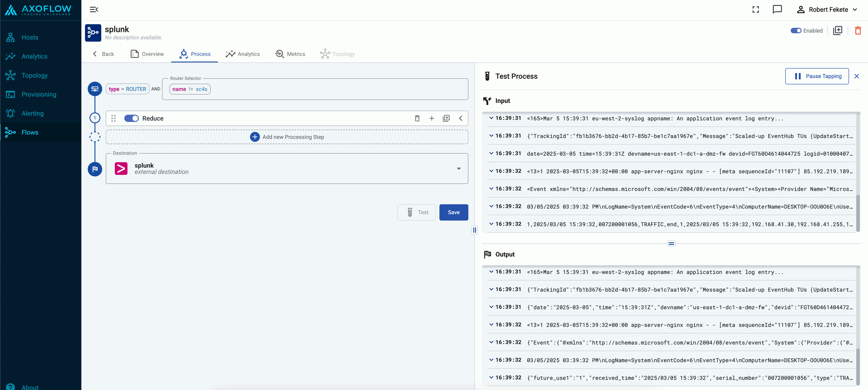
Task: Switch to the flow Topology tab
Action: point(337,54)
